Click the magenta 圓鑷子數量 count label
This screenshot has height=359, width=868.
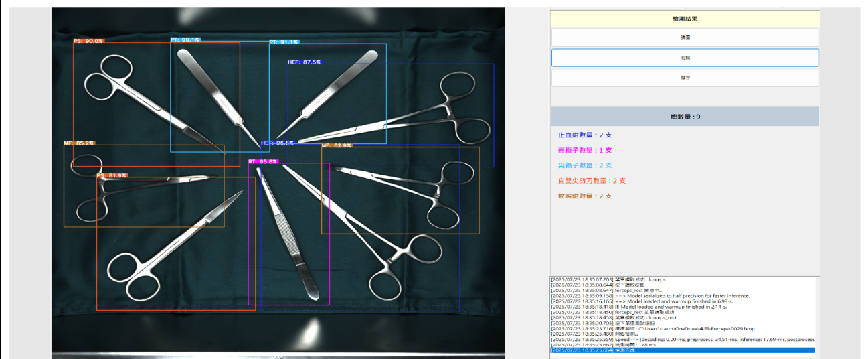click(x=585, y=151)
